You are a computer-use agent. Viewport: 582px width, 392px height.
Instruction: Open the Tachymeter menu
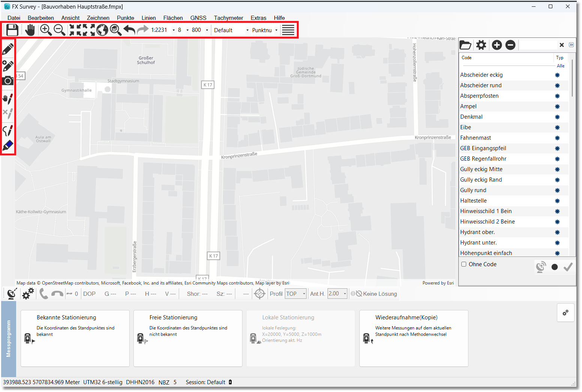[x=228, y=18]
